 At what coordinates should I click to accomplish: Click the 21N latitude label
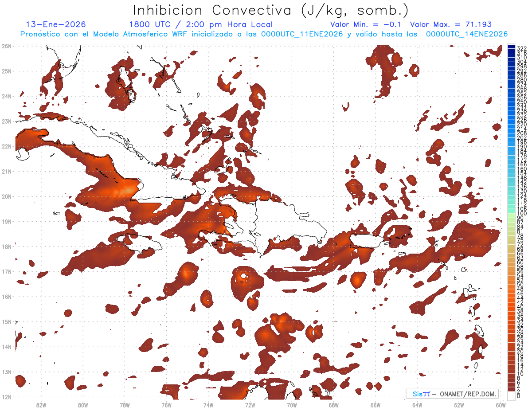pyautogui.click(x=6, y=171)
